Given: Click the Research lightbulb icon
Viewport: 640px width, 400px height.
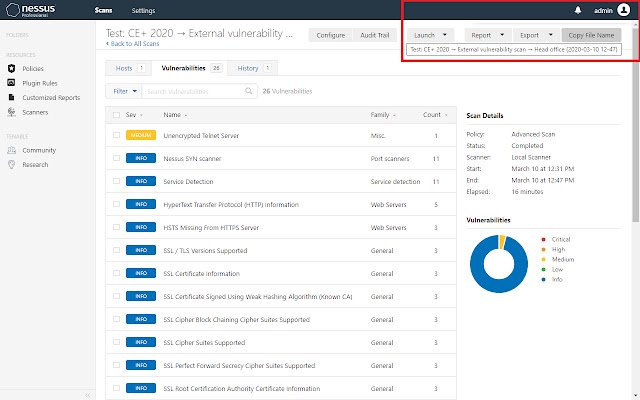Looking at the screenshot, I should [11, 164].
